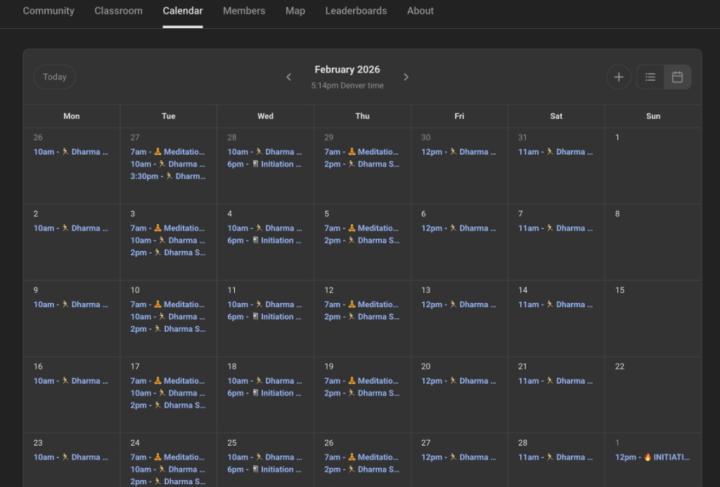Open 12pm Dharma event on Friday 13

[459, 304]
